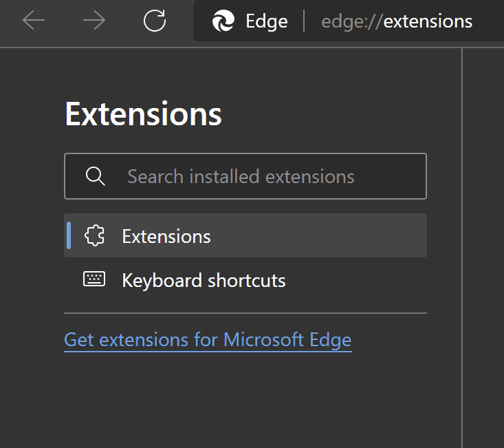Click the large Extensions page heading
This screenshot has width=504, height=448.
click(x=143, y=114)
